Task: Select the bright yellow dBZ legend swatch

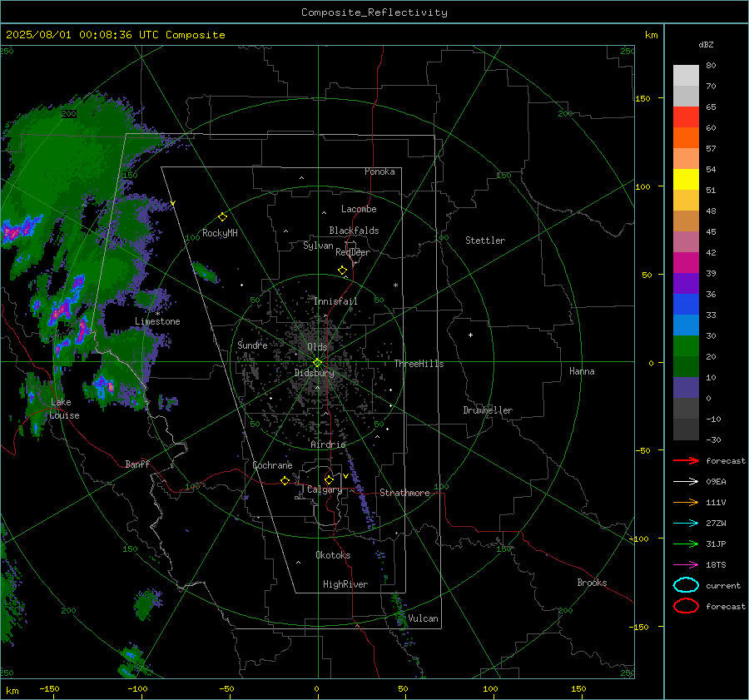Action: click(686, 179)
